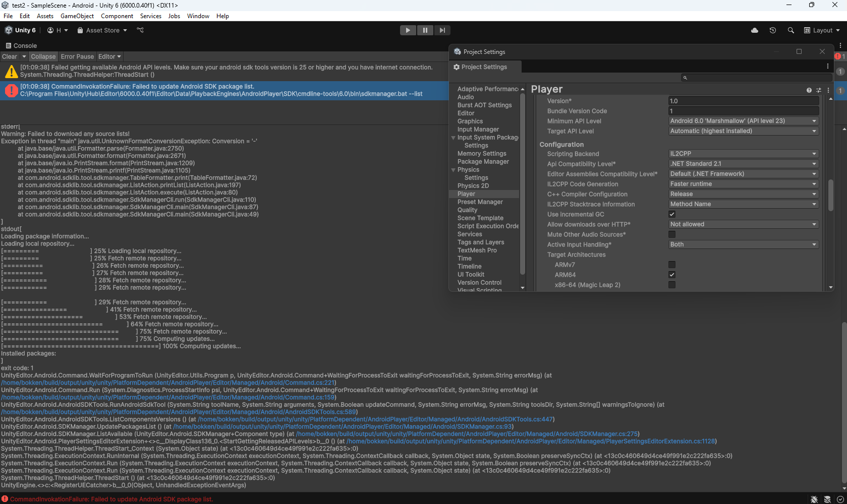Image resolution: width=847 pixels, height=504 pixels.
Task: Advance one frame with the Step button
Action: [442, 30]
